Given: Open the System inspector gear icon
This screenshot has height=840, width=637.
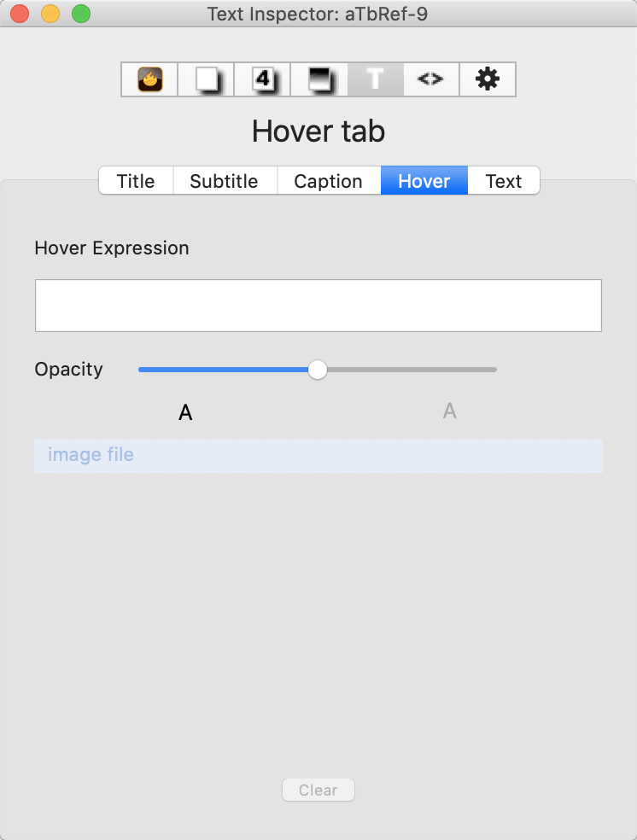Looking at the screenshot, I should click(487, 79).
